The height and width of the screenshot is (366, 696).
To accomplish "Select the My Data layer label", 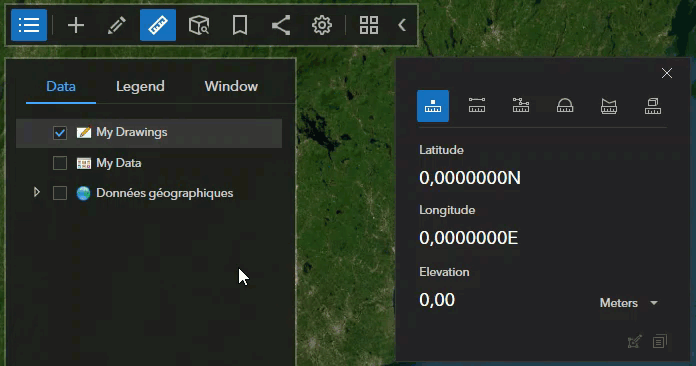I will click(119, 163).
